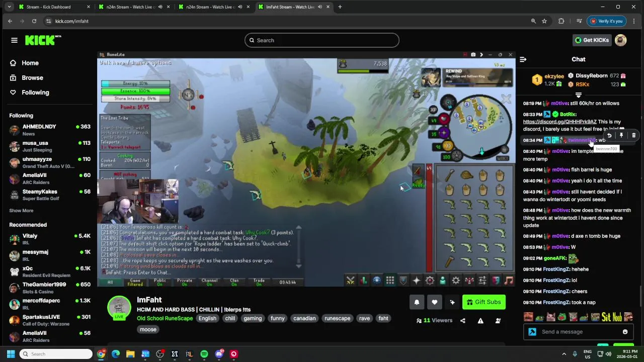Open RuneScape settings gear tab
Screen dimensions: 644x362
click(456, 281)
